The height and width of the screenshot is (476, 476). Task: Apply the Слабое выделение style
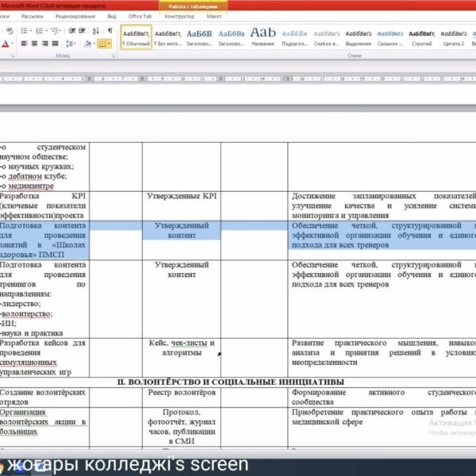(x=326, y=37)
